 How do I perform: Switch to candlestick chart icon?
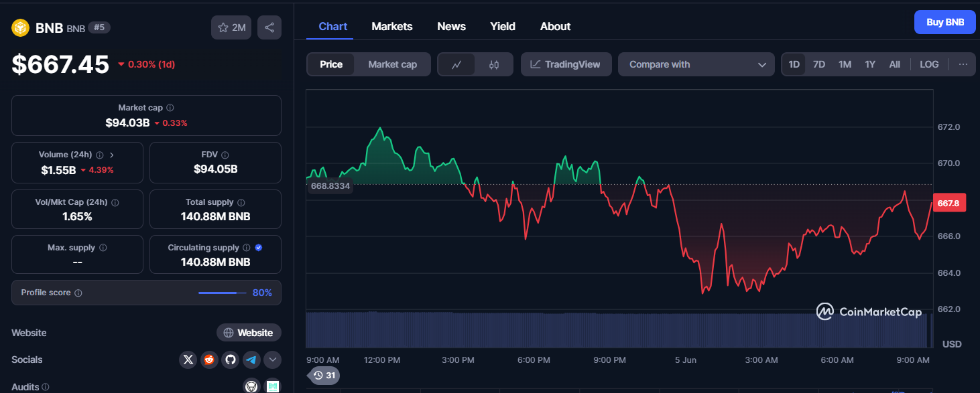tap(494, 64)
